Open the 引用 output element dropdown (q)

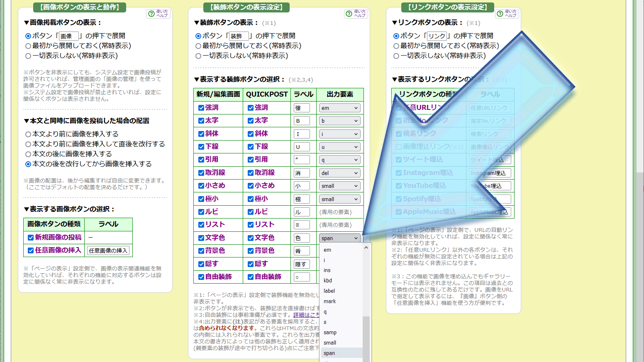(x=340, y=160)
